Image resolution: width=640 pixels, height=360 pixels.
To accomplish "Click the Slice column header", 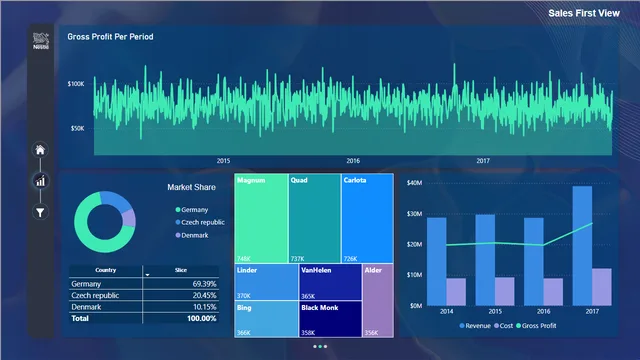I will click(181, 270).
